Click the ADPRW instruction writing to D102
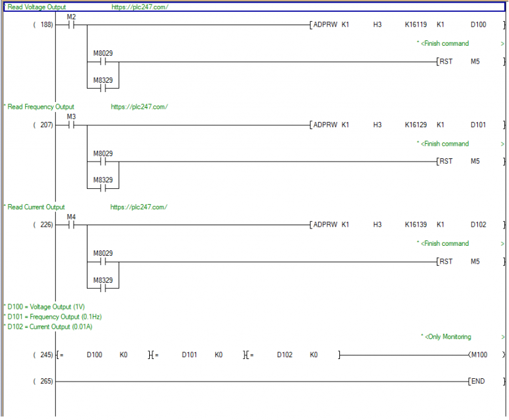The height and width of the screenshot is (420, 509). [408, 225]
